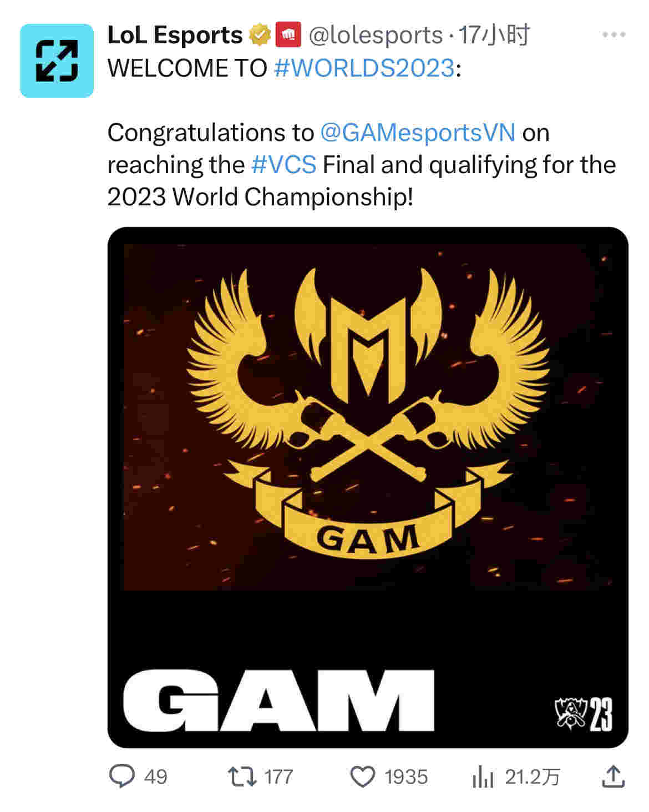The height and width of the screenshot is (812, 649).
Task: Click the gold verified badge
Action: 258,35
